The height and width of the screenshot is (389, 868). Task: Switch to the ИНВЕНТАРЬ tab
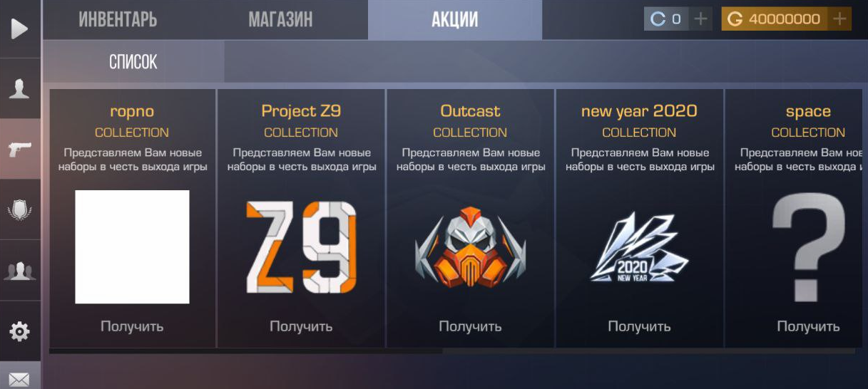pos(118,19)
